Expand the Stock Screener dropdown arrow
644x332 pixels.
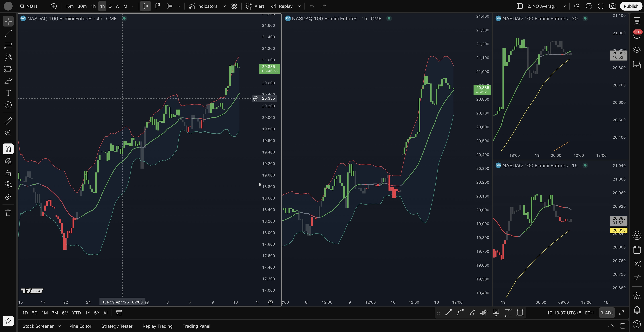(x=59, y=326)
